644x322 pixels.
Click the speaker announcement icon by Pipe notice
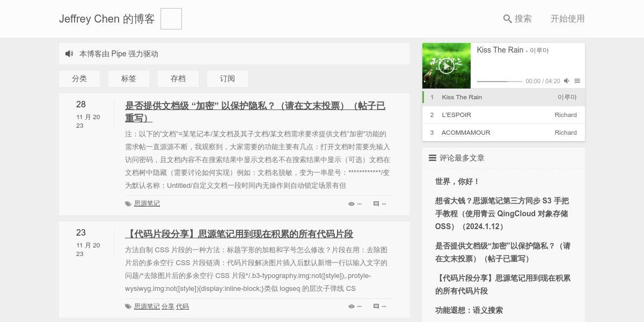pyautogui.click(x=69, y=54)
